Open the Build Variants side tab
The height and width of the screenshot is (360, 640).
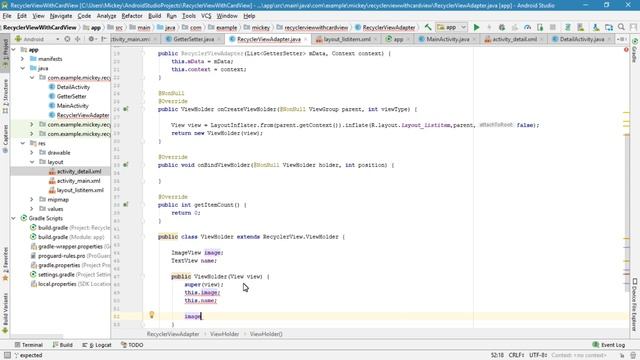coord(5,313)
